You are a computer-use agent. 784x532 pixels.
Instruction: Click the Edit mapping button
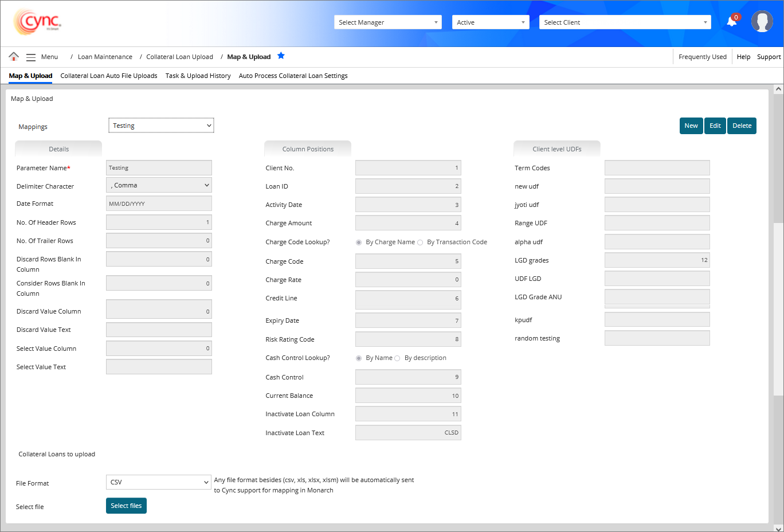[x=715, y=126]
